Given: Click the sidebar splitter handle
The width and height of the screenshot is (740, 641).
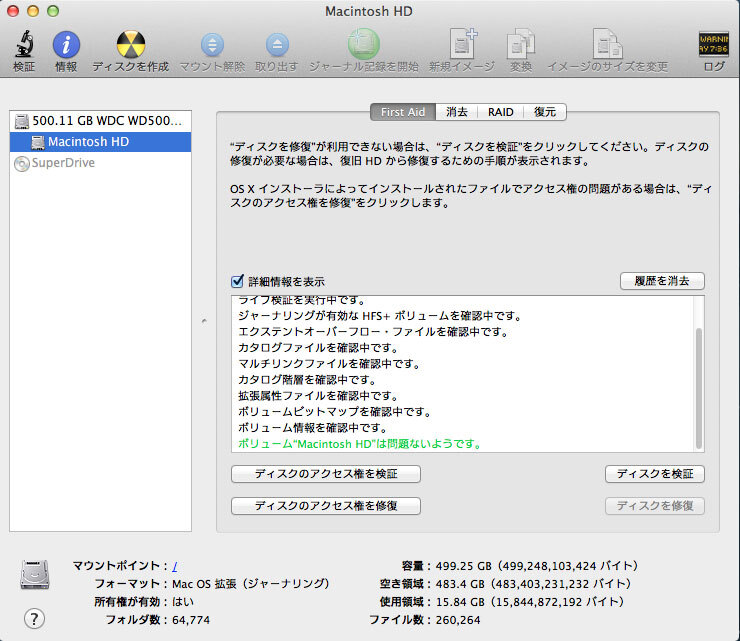Looking at the screenshot, I should click(x=204, y=321).
